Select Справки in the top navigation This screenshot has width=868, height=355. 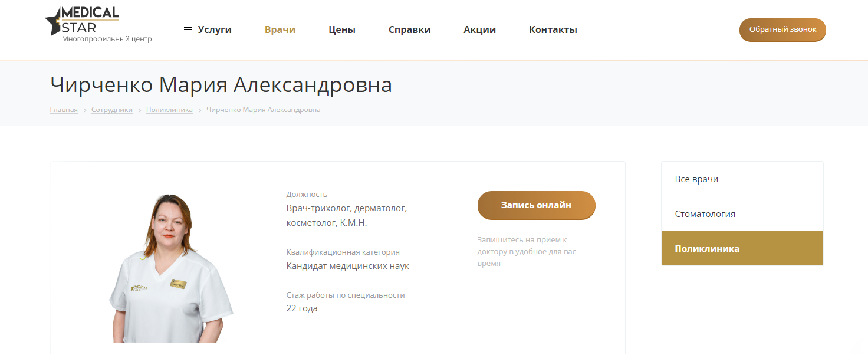click(x=409, y=30)
